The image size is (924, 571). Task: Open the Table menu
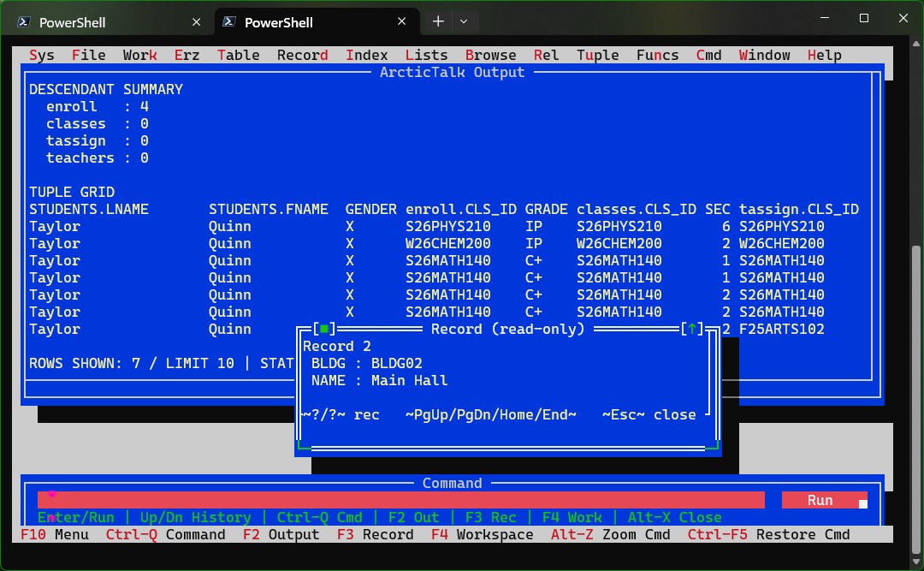click(x=238, y=56)
